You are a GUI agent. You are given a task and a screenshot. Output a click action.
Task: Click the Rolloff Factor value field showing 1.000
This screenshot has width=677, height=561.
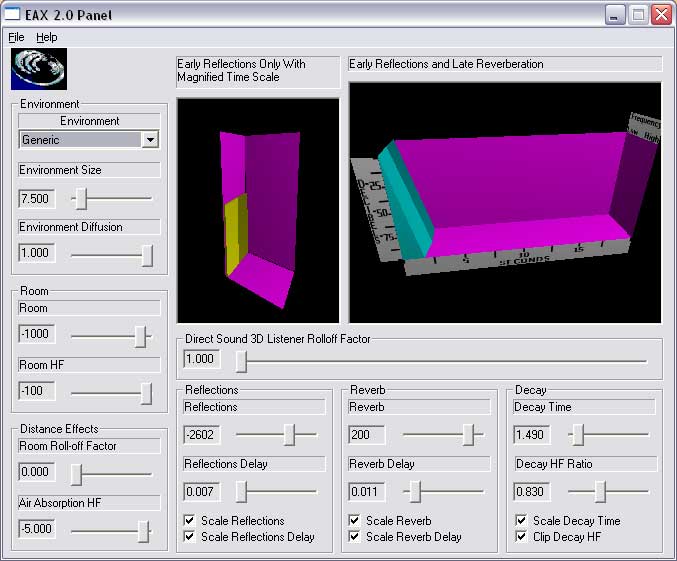pyautogui.click(x=202, y=359)
